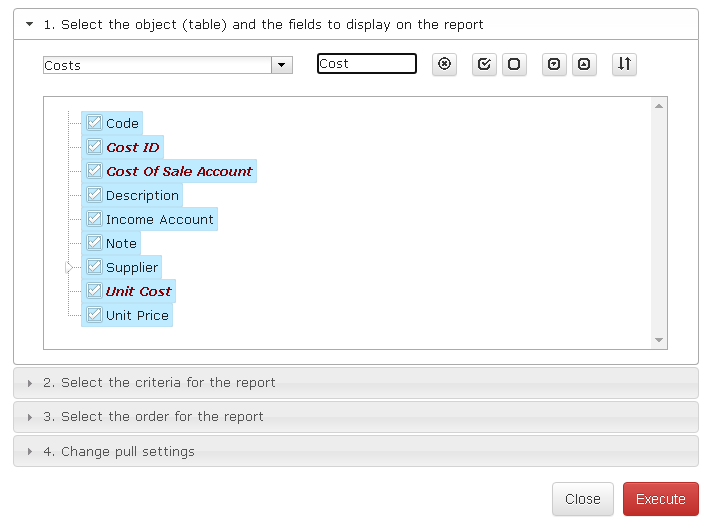Image resolution: width=710 pixels, height=523 pixels.
Task: Click the sort fields icon button
Action: point(624,64)
